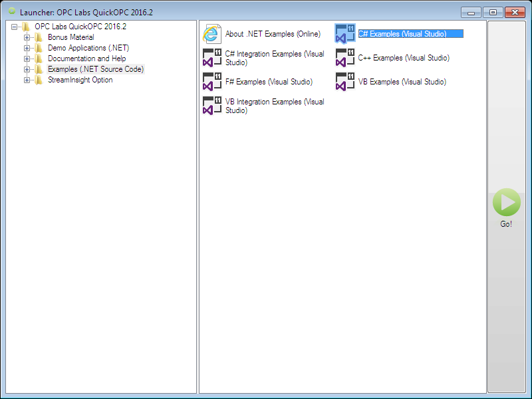Select the VB Examples Visual Studio icon
Screen dimensions: 532x399
pyautogui.click(x=345, y=82)
